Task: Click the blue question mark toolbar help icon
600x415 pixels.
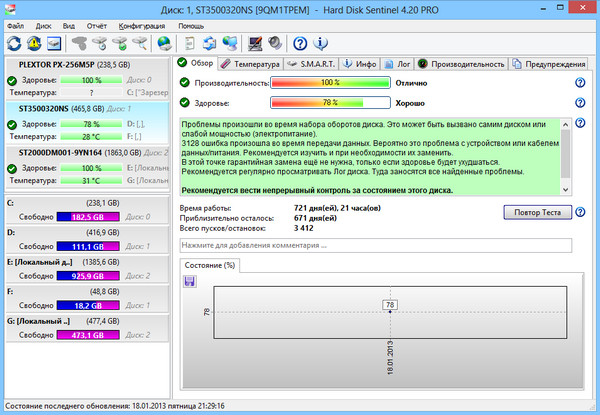Action: coord(299,43)
